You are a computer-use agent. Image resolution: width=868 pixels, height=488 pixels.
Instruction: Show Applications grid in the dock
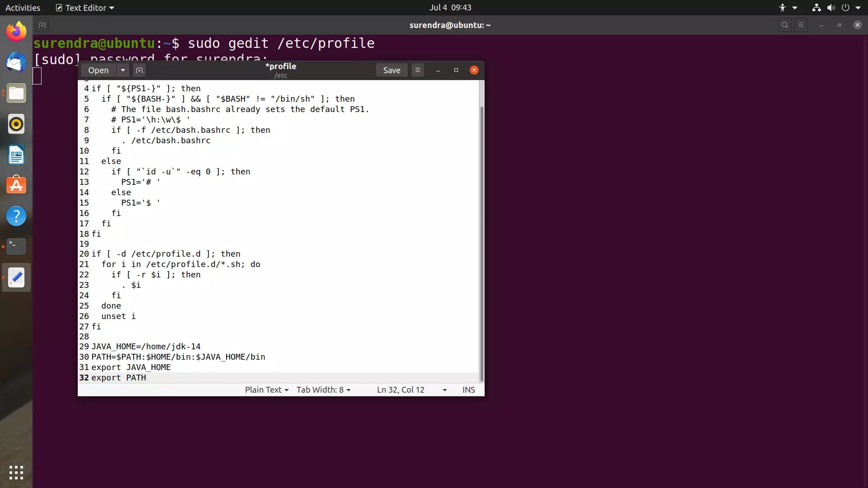(16, 472)
